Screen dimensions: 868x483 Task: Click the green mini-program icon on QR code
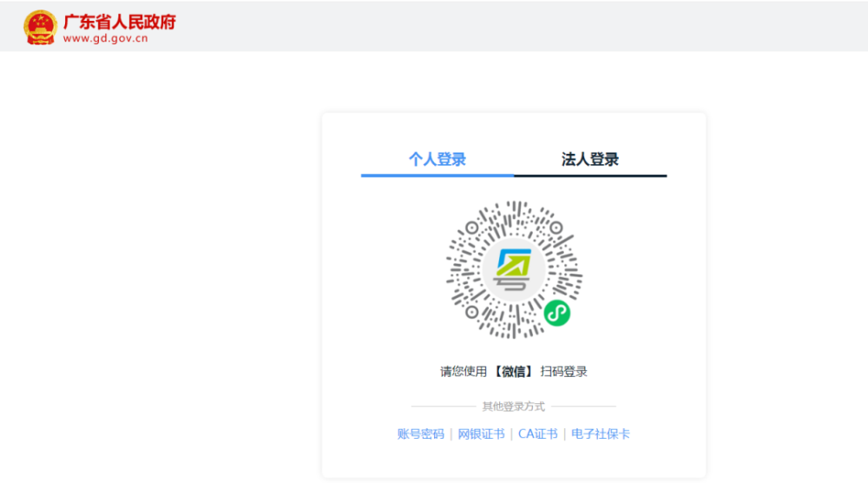click(557, 313)
